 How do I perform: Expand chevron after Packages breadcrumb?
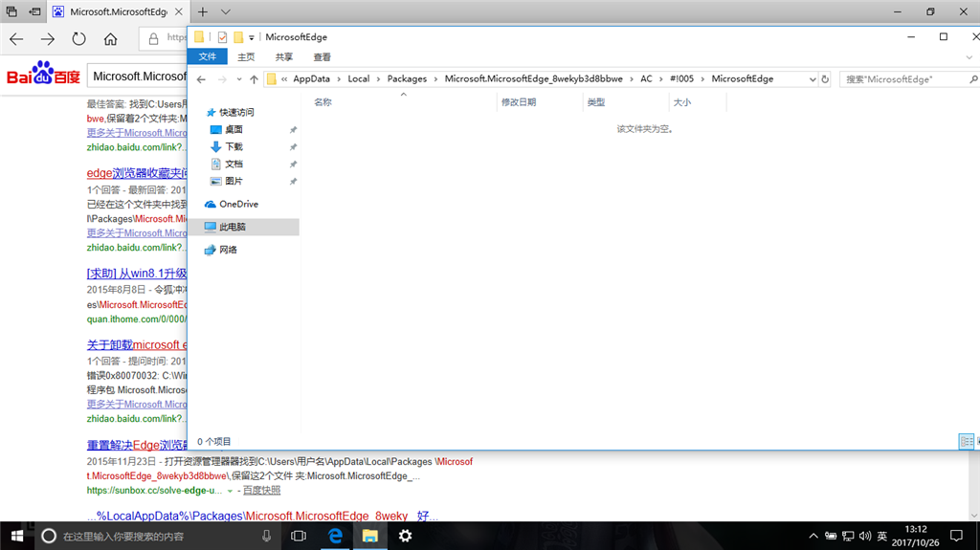(436, 78)
